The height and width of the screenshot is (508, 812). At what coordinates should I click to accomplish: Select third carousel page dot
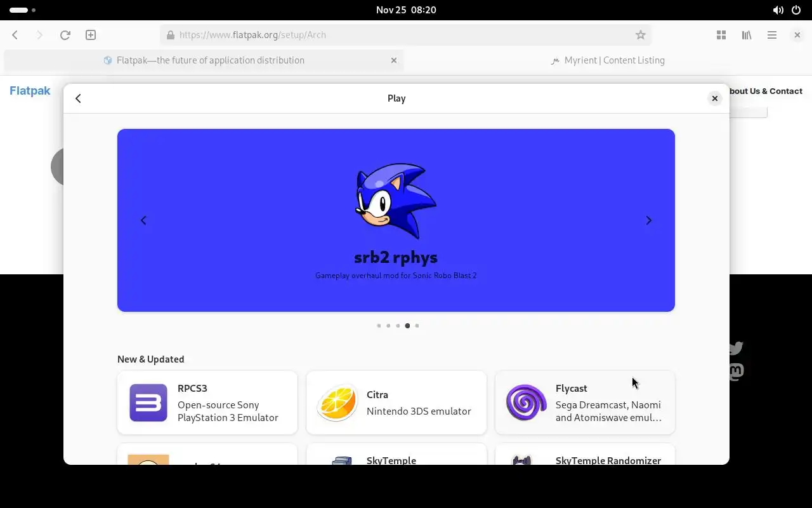click(398, 326)
